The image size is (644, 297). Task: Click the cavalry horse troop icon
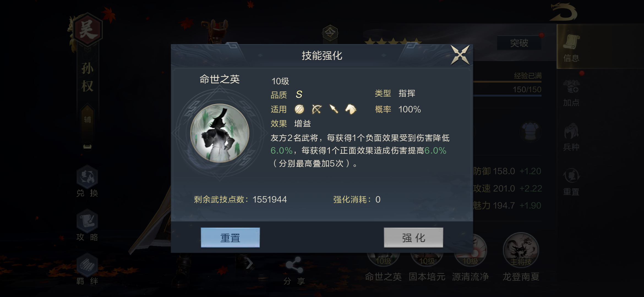351,109
